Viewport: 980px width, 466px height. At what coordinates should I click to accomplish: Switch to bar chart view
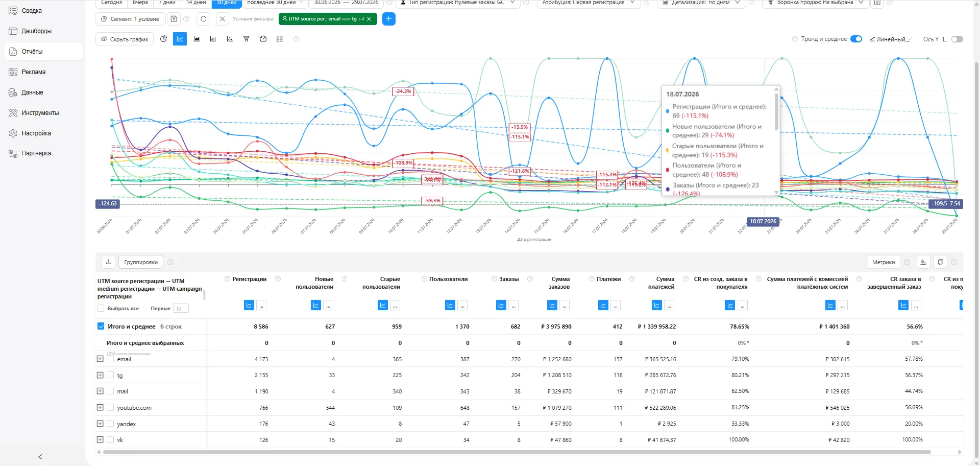coord(213,39)
